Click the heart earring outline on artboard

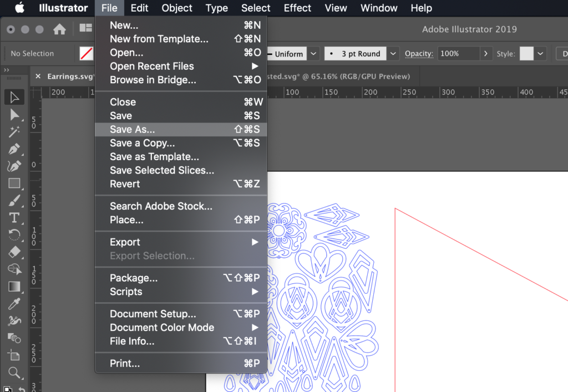click(320, 262)
